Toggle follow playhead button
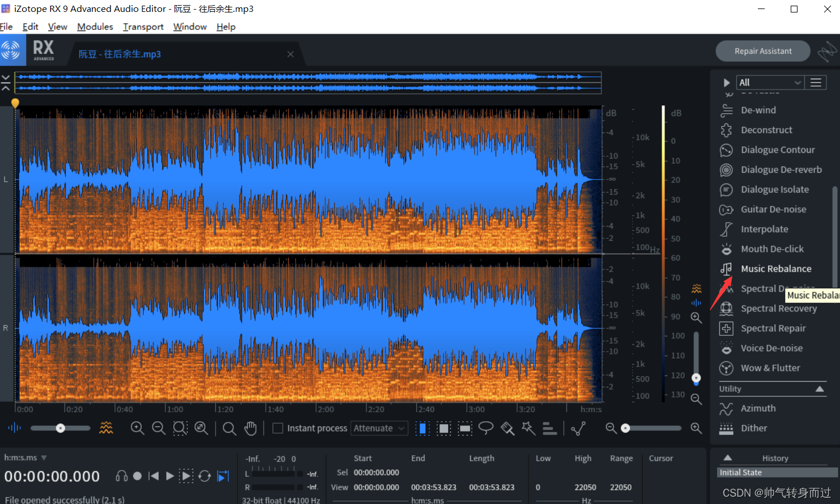840x504 pixels. [223, 476]
